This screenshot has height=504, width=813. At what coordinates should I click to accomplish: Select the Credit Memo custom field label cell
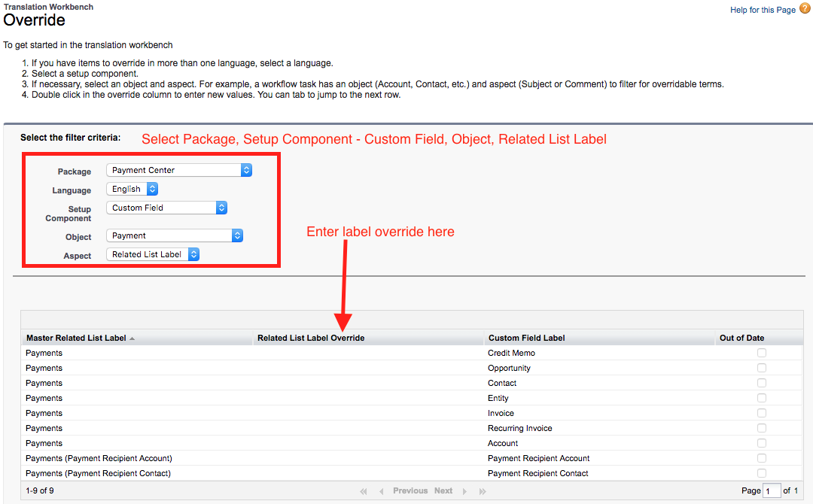(x=511, y=353)
